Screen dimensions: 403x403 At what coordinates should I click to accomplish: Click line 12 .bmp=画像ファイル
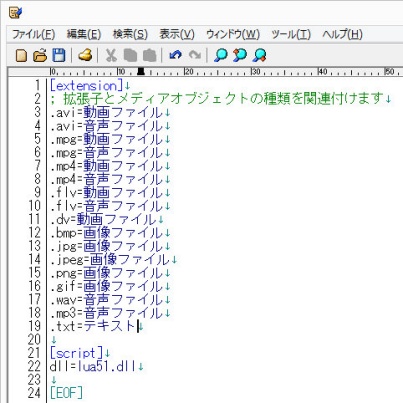[106, 233]
